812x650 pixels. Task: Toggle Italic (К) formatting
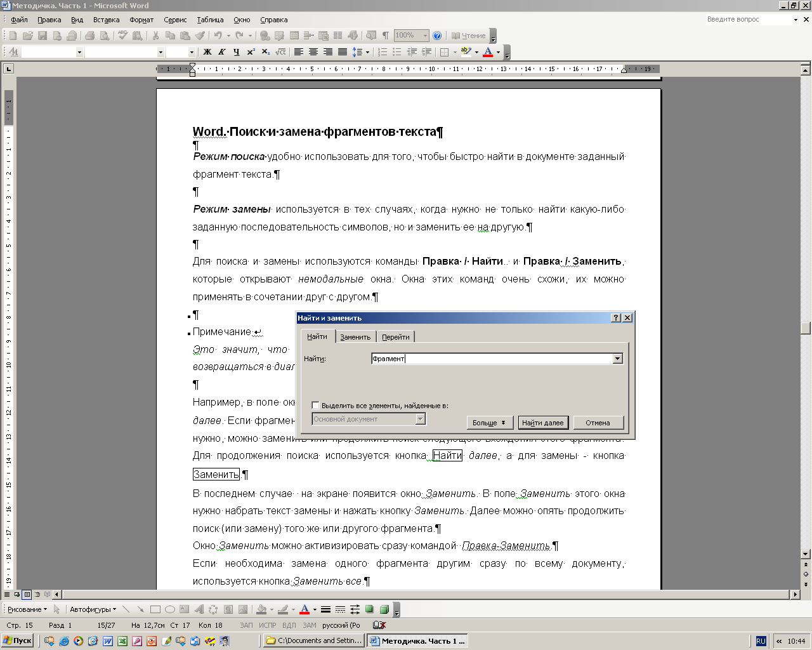222,52
